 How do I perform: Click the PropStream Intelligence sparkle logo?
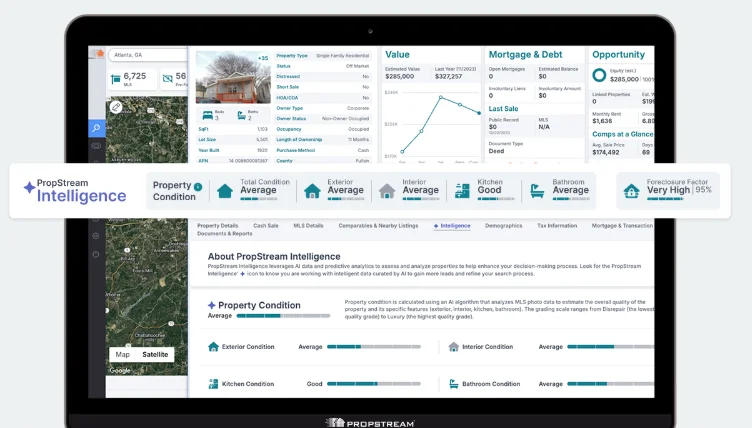pyautogui.click(x=29, y=187)
